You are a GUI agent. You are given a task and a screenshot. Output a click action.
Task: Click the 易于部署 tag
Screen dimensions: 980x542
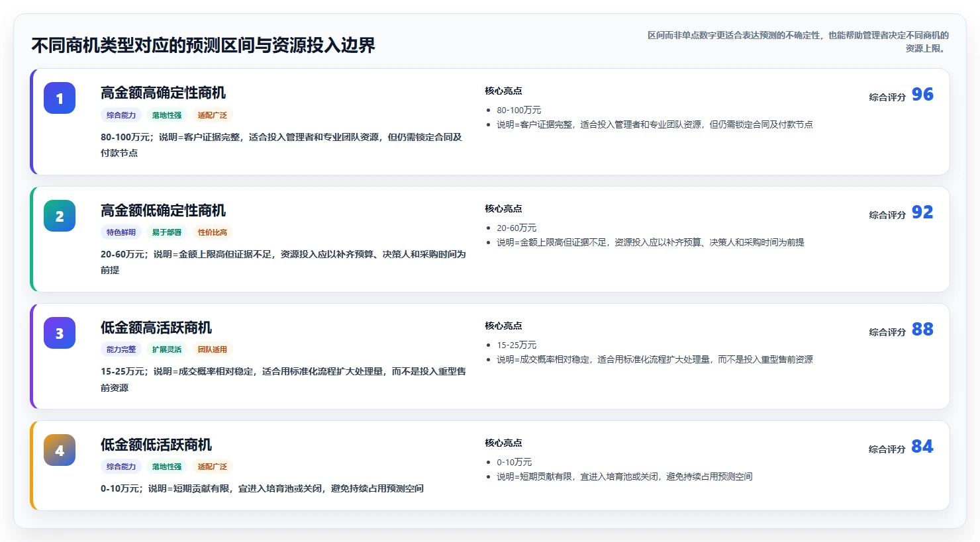tap(167, 232)
